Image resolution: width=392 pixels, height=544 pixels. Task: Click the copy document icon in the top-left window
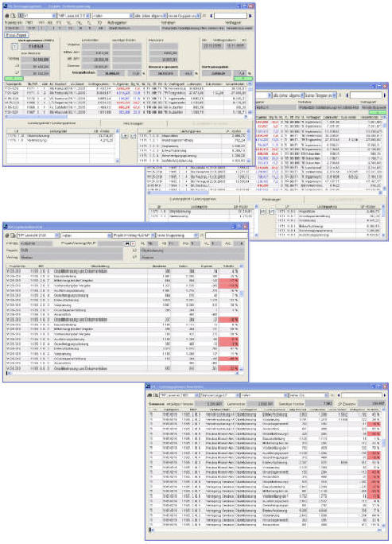pyautogui.click(x=13, y=16)
